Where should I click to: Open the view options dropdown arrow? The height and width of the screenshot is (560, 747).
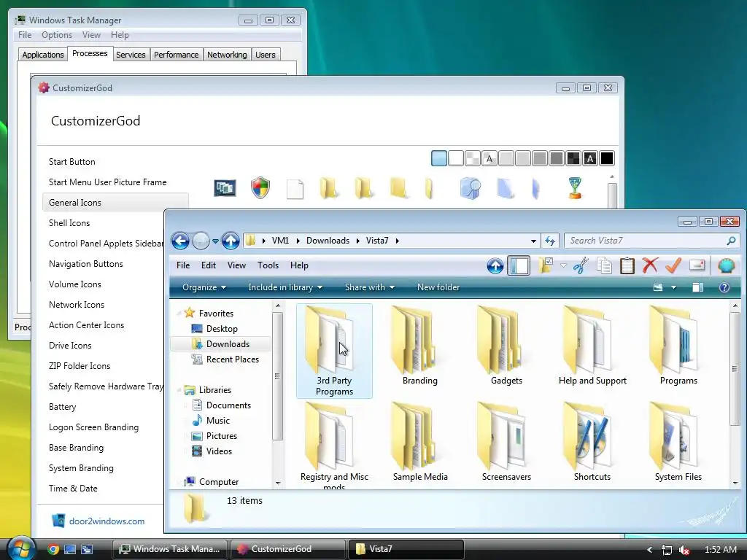point(673,287)
